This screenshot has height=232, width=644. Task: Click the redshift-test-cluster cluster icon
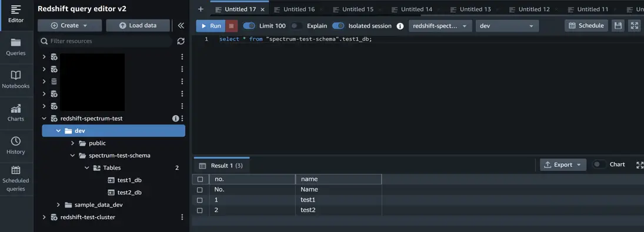tap(54, 217)
